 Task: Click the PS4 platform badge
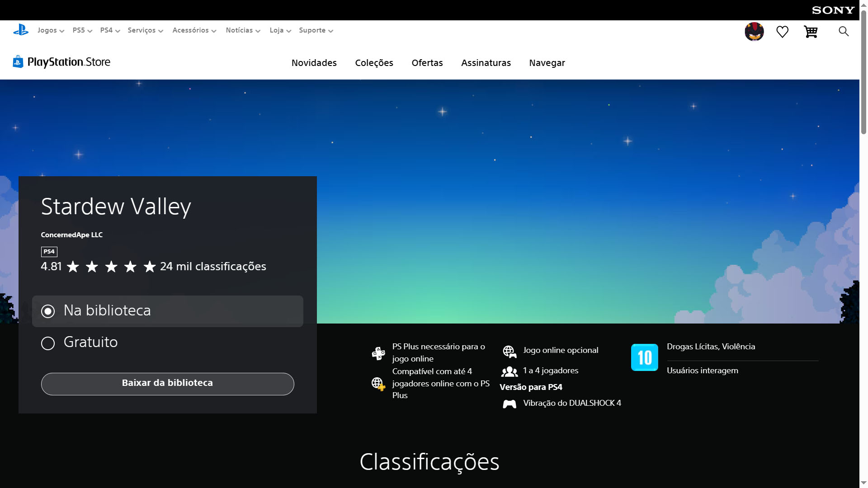pos(49,252)
